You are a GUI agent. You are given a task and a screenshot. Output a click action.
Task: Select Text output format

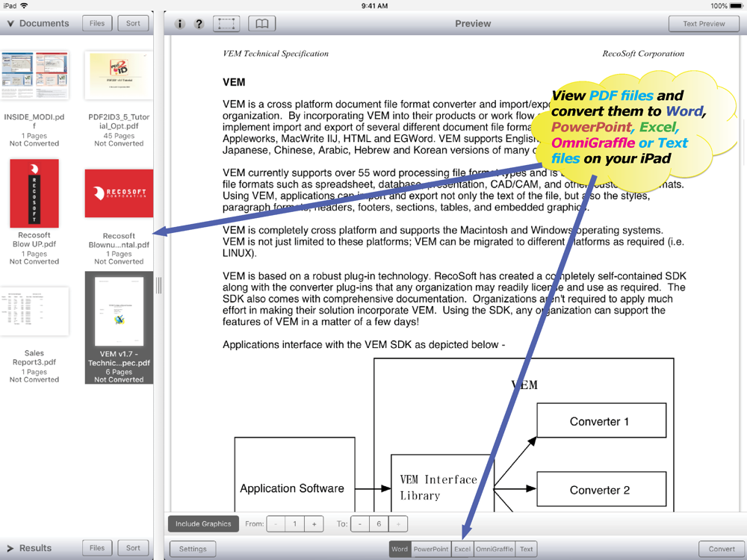point(527,549)
